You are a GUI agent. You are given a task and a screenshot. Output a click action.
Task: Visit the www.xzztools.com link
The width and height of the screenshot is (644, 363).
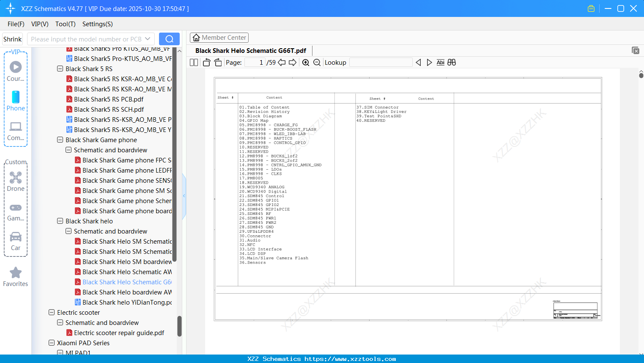pos(351,359)
